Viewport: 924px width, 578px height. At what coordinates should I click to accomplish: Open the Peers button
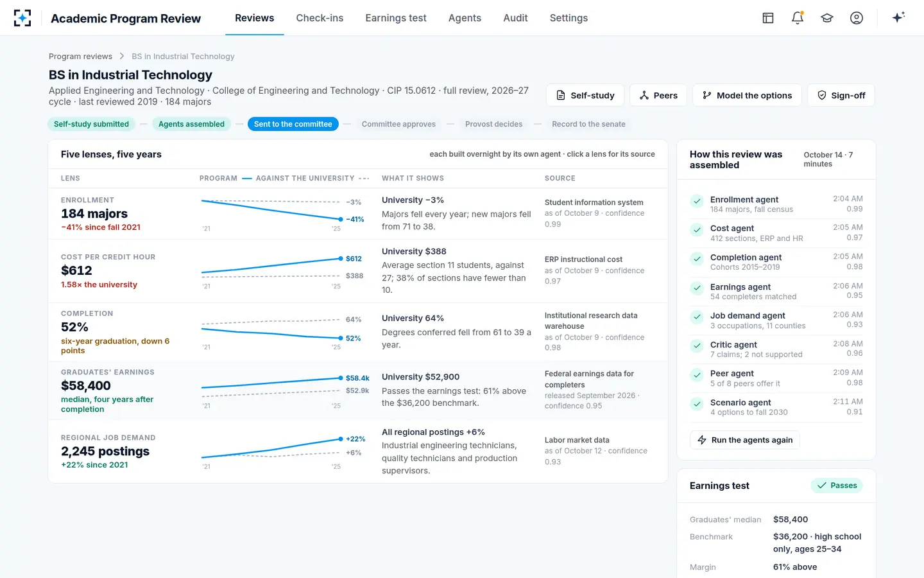(658, 95)
